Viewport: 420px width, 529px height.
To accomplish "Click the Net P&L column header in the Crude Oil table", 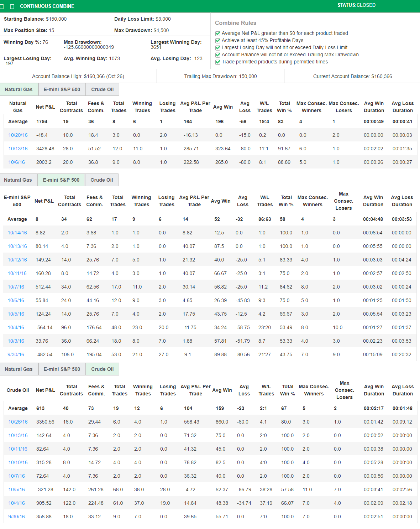I will pos(45,390).
